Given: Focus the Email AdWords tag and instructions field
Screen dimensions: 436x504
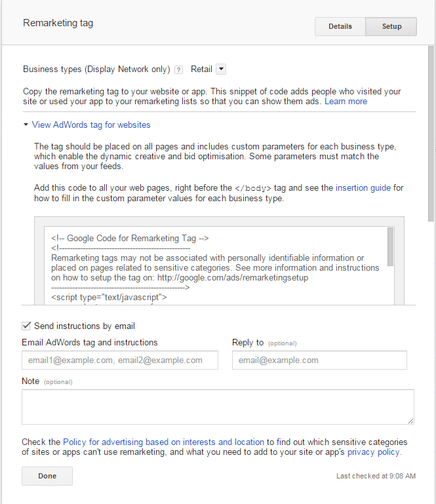Looking at the screenshot, I should (x=120, y=360).
